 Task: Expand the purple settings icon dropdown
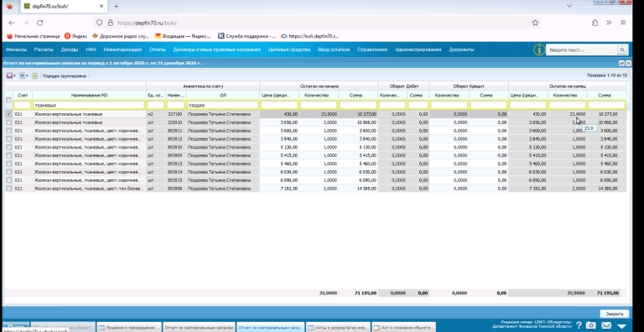(11, 76)
